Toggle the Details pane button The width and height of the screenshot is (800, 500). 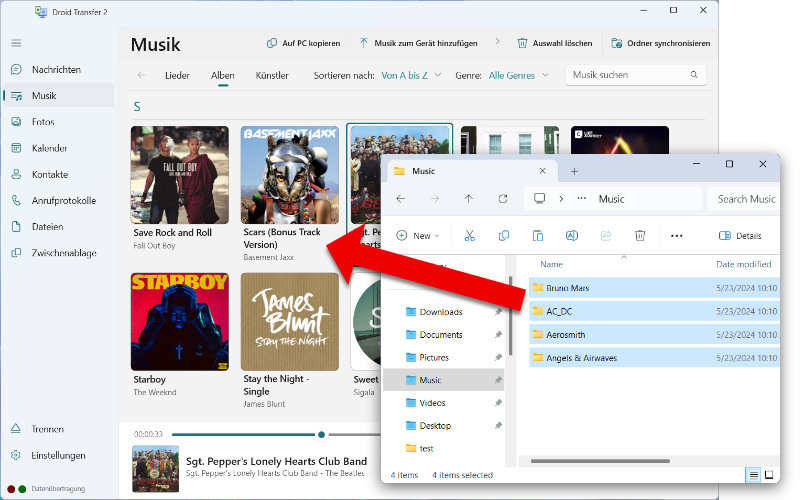pos(740,236)
